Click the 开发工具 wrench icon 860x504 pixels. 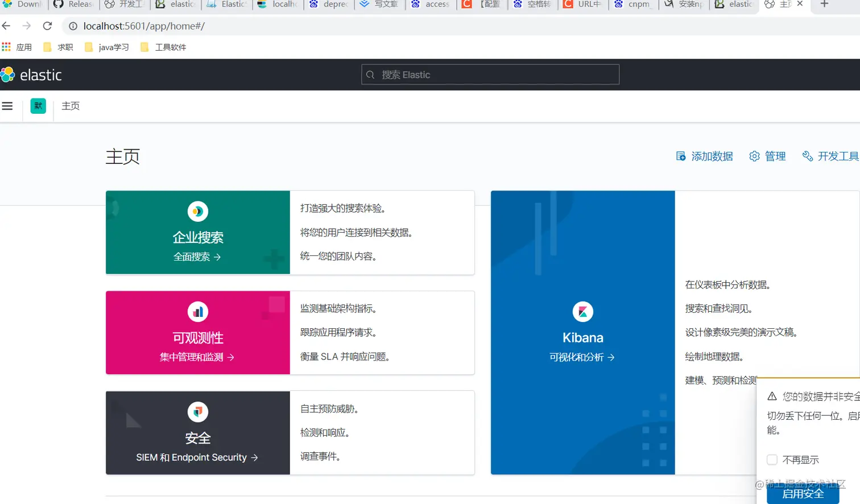pyautogui.click(x=808, y=156)
